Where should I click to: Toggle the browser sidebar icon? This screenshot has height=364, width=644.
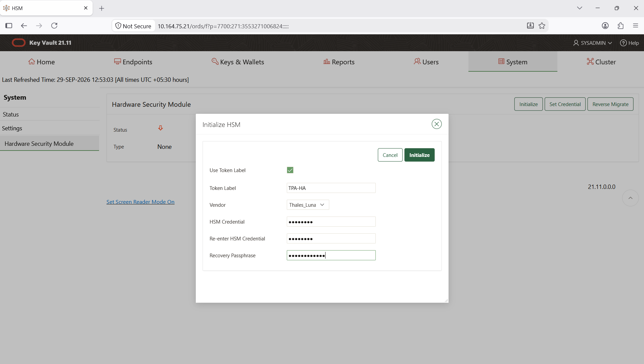tap(9, 26)
